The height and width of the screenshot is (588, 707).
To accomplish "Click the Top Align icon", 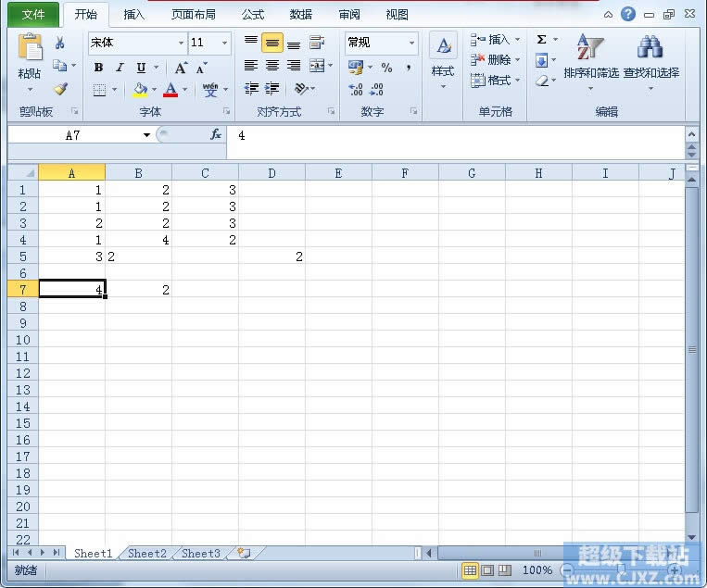I will click(x=251, y=43).
